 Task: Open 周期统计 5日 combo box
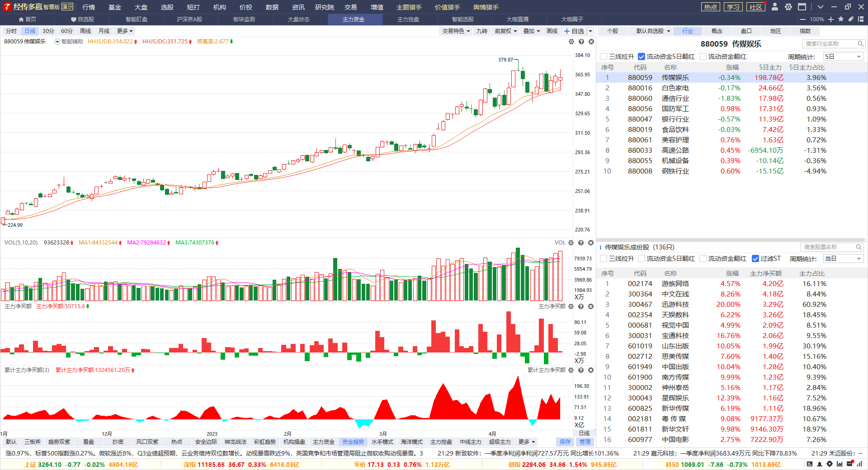click(x=843, y=56)
